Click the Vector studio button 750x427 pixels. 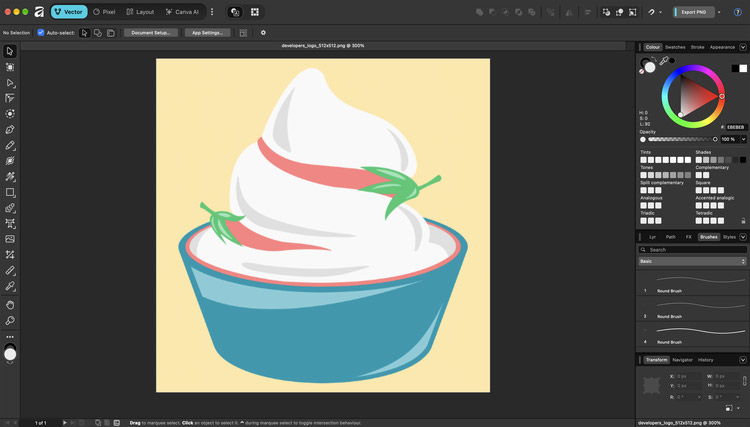pyautogui.click(x=69, y=12)
